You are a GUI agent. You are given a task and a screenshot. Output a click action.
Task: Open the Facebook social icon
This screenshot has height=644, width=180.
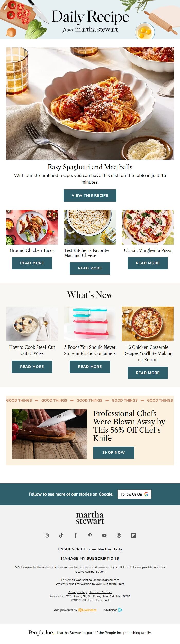[76, 535]
